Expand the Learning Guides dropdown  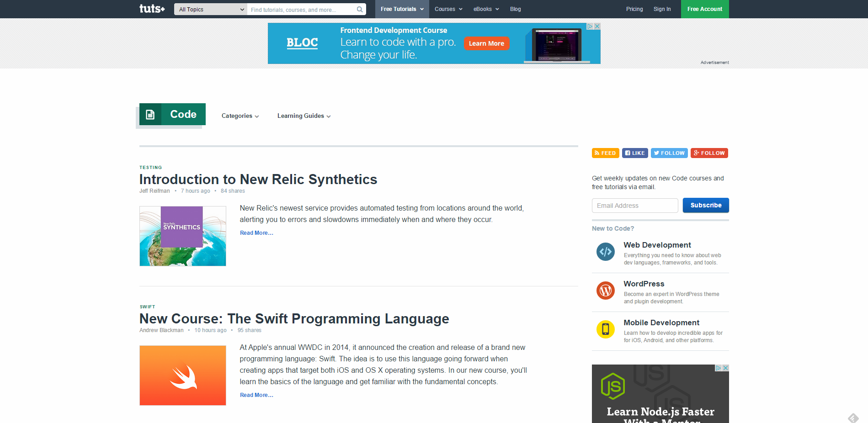(304, 116)
